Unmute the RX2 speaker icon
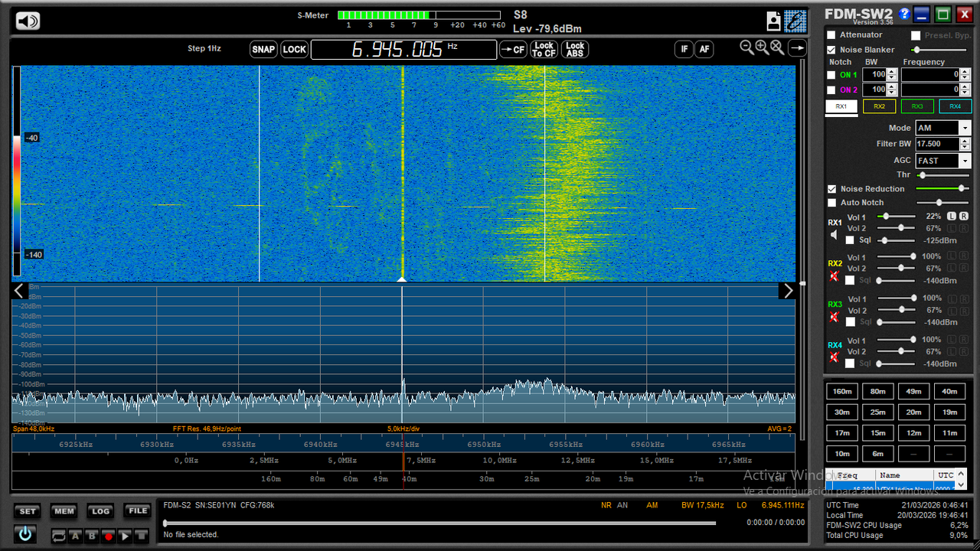 (834, 275)
